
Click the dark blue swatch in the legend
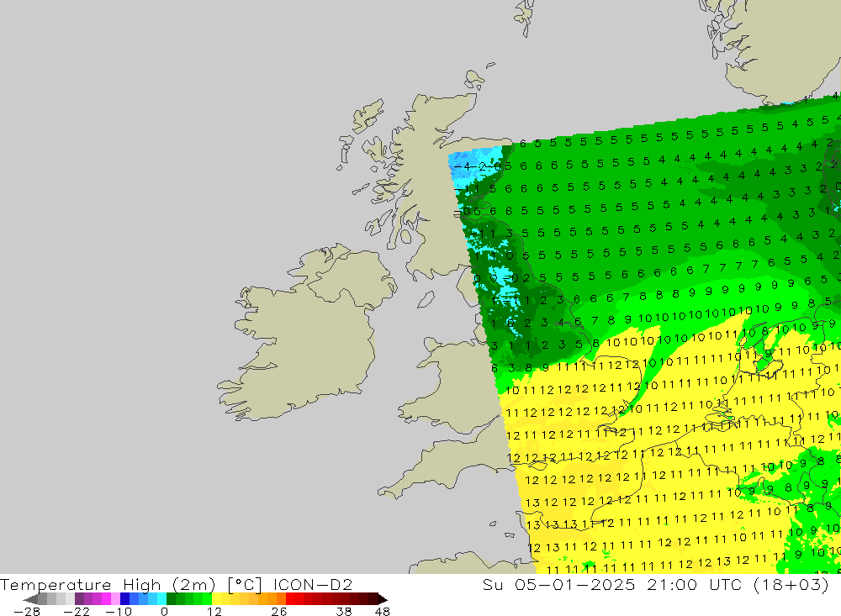pyautogui.click(x=124, y=599)
